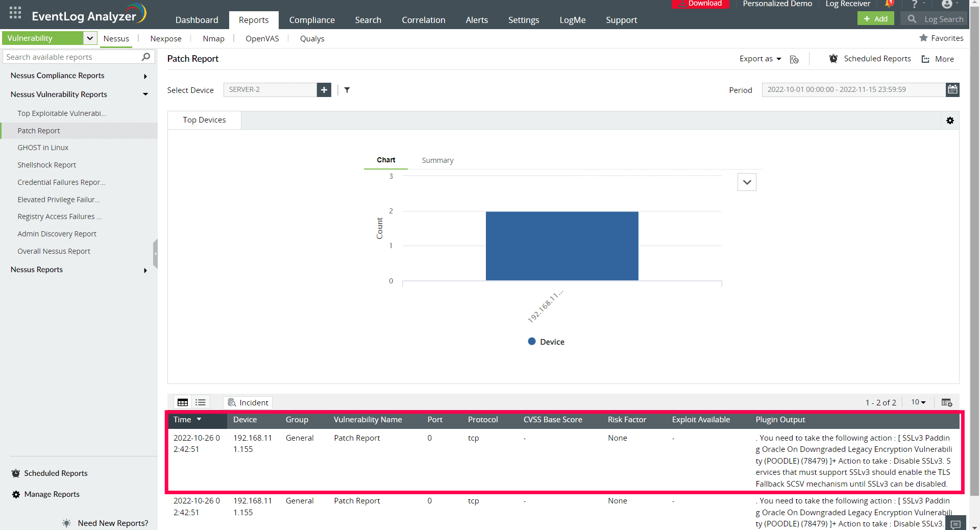Viewport: 980px width, 530px height.
Task: Open chart settings gear icon
Action: coord(950,121)
